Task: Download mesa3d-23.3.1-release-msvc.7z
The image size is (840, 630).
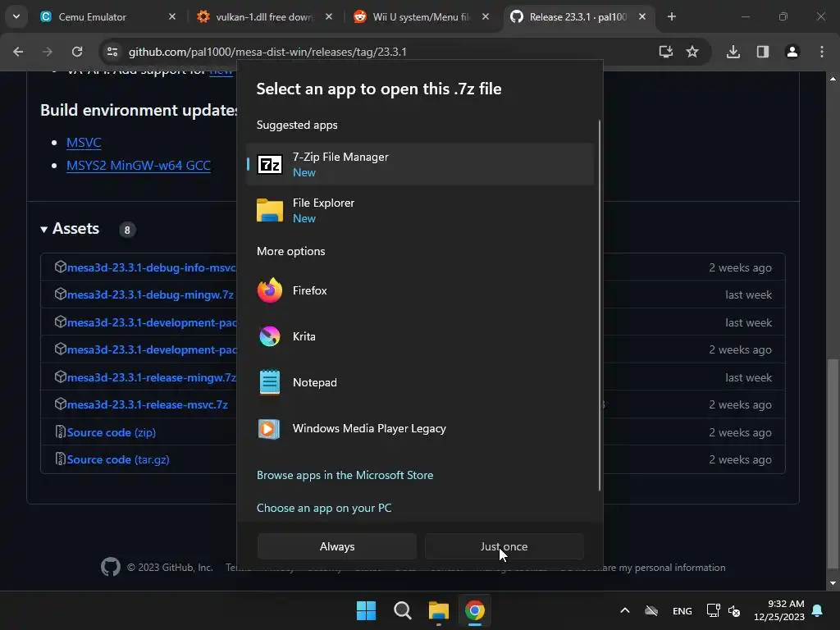Action: click(x=148, y=404)
